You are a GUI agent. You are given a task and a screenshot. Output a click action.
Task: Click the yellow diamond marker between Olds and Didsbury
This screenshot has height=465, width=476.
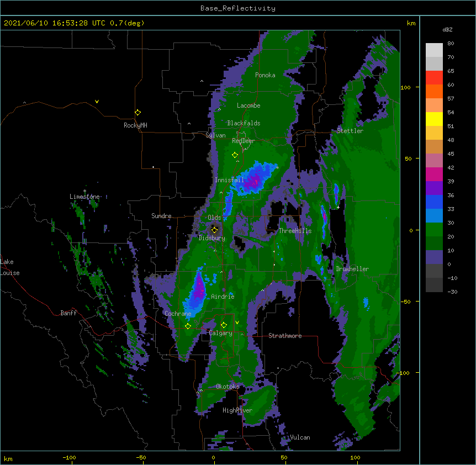pos(214,230)
